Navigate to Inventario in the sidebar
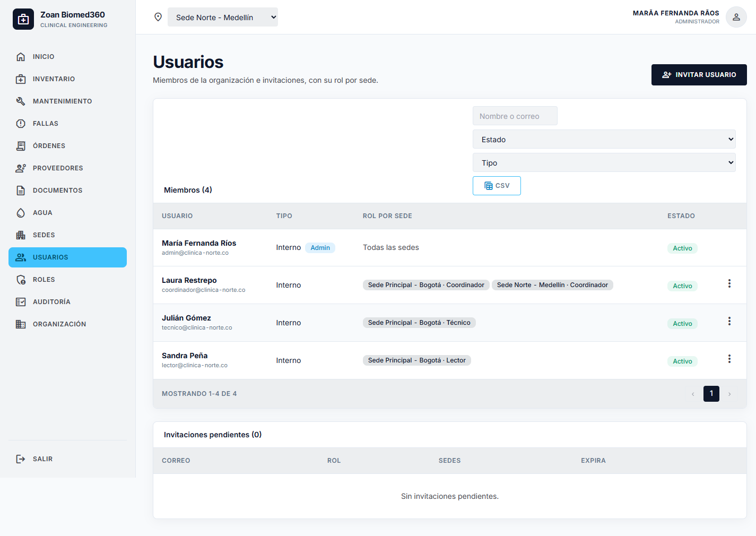The height and width of the screenshot is (536, 756). pos(67,79)
